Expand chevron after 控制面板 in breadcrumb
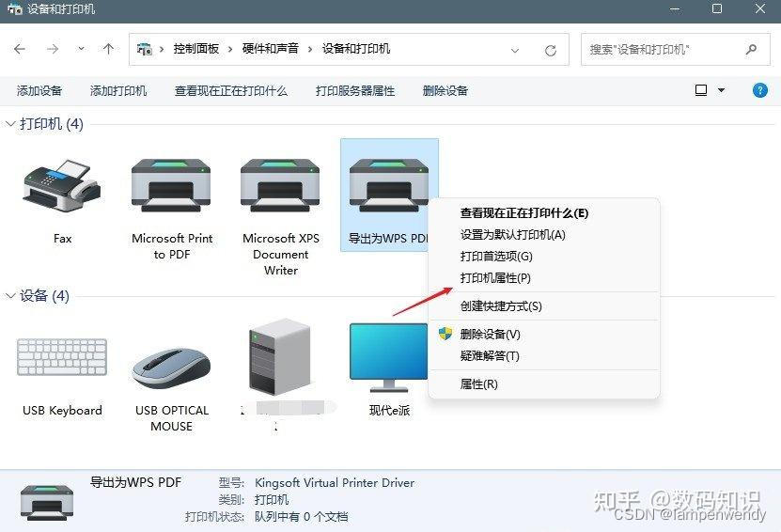 tap(229, 49)
